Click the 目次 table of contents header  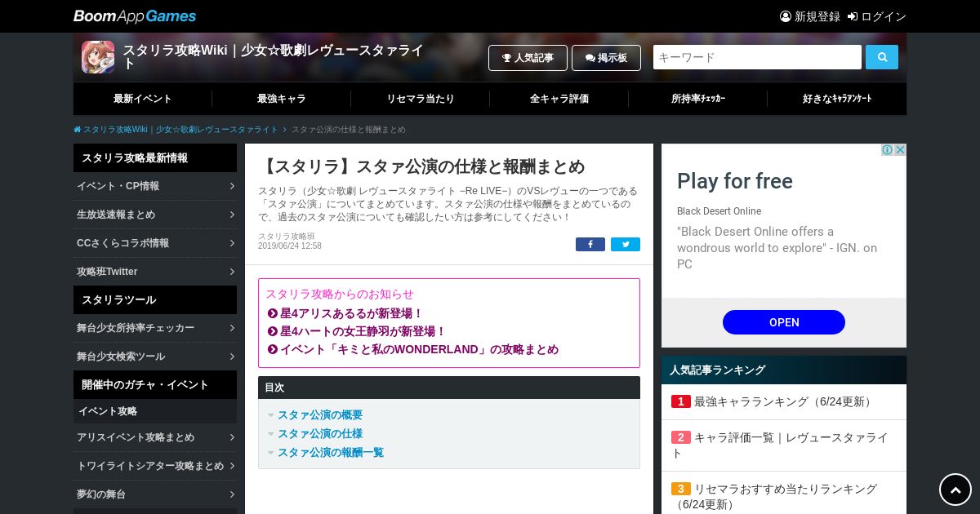coord(449,388)
